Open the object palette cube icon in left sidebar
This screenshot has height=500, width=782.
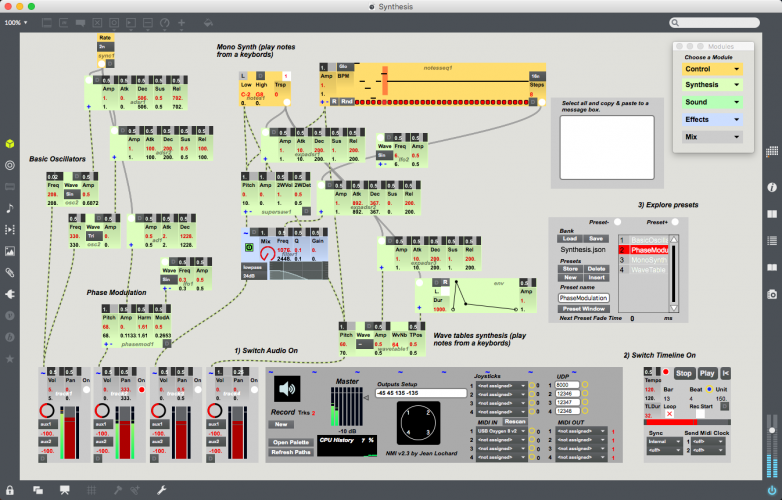[9, 144]
